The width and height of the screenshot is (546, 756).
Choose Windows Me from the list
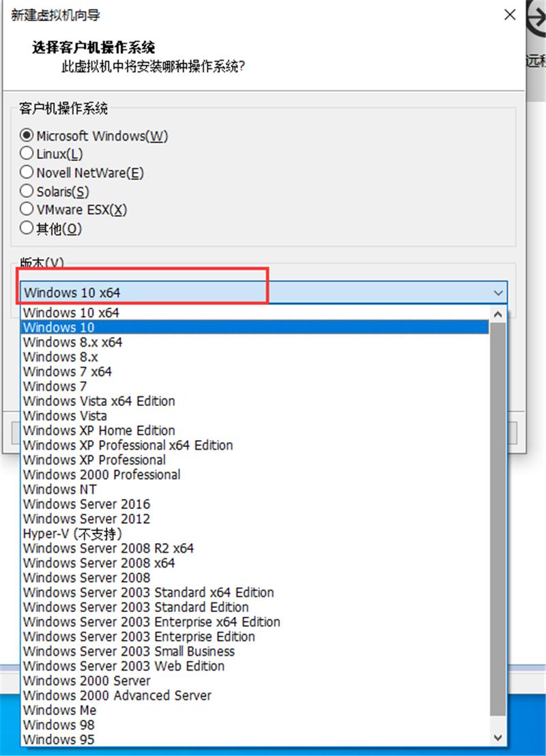[255, 710]
